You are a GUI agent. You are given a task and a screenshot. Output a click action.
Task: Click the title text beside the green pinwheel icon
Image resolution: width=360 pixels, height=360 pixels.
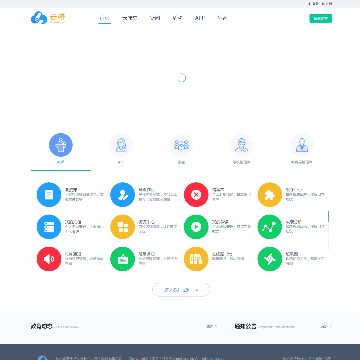pos(292,254)
